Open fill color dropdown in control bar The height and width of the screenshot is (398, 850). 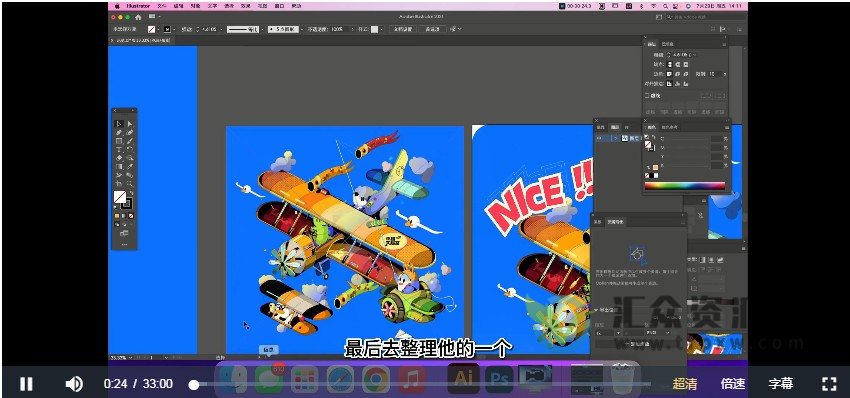coord(158,29)
